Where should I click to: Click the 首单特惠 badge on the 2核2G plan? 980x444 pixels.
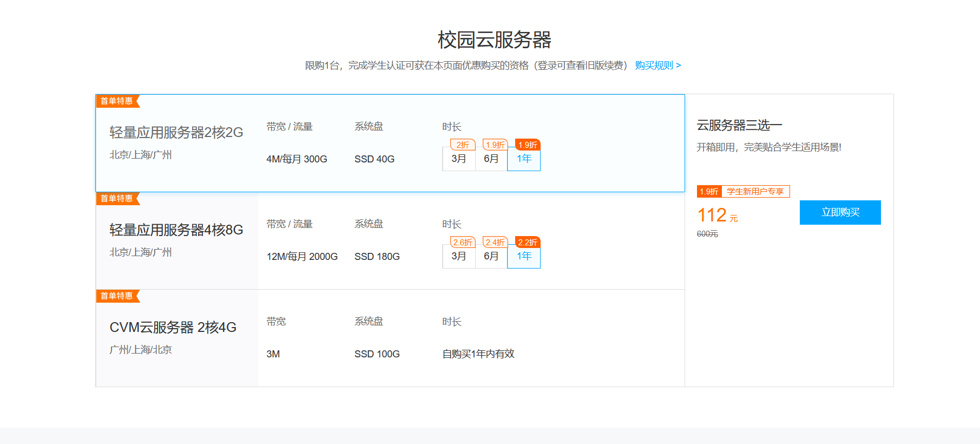tap(117, 101)
